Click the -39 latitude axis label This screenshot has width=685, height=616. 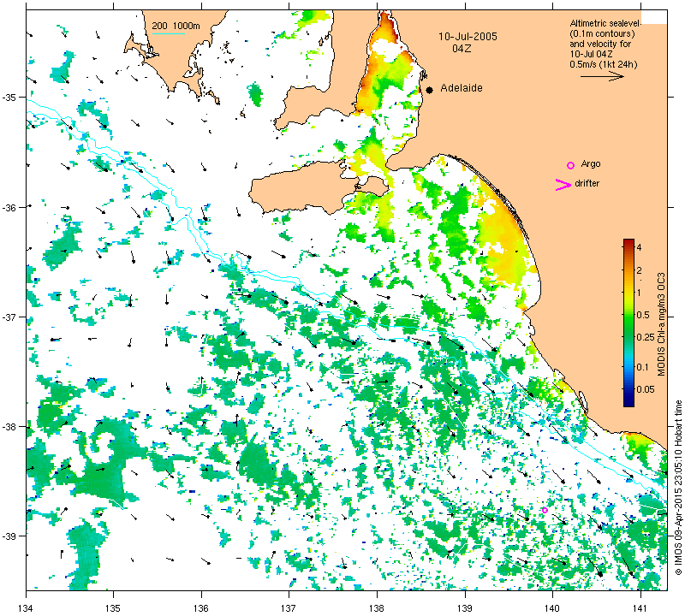click(12, 536)
